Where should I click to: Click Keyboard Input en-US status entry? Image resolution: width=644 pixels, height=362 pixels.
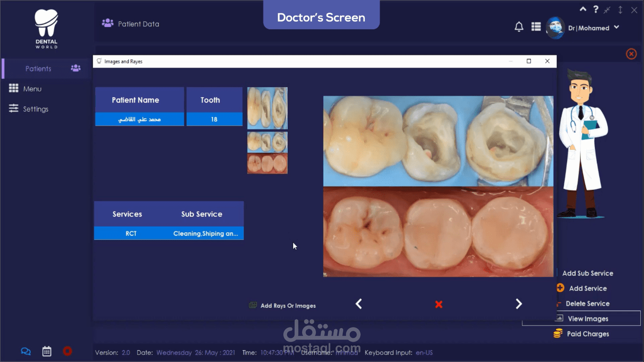399,353
